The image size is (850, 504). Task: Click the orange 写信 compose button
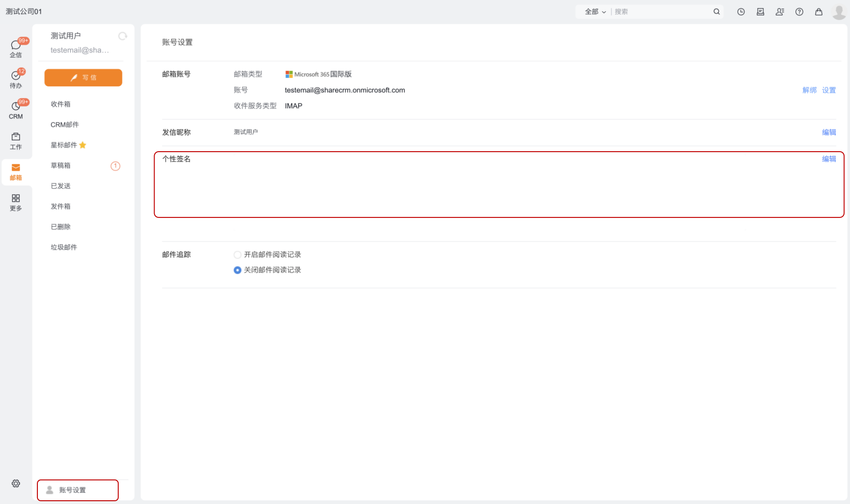point(83,77)
